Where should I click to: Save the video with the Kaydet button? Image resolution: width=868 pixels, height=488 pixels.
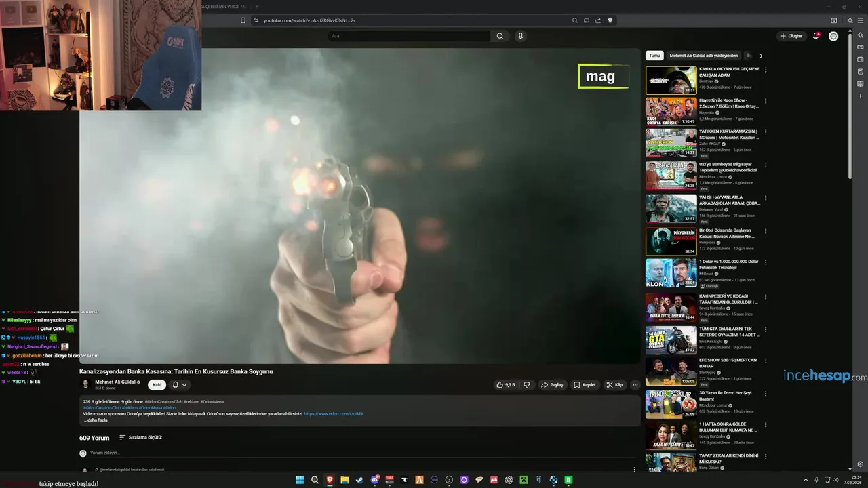click(x=585, y=385)
